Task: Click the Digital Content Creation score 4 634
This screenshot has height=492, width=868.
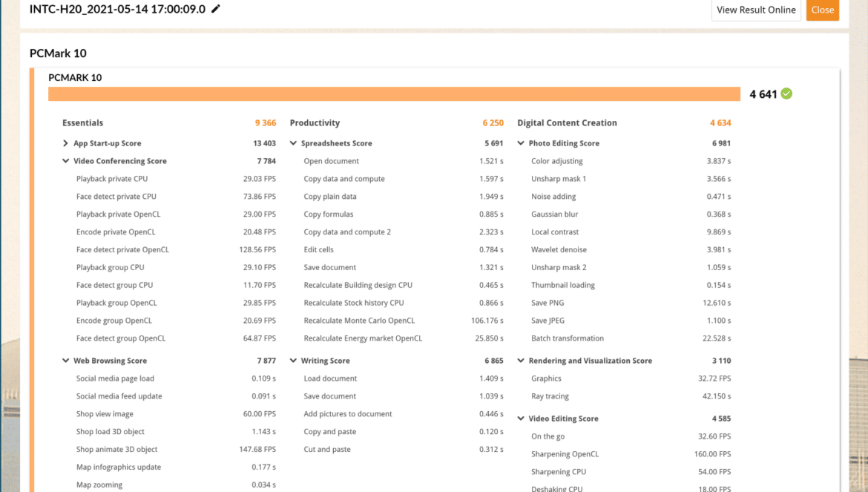Action: [721, 123]
